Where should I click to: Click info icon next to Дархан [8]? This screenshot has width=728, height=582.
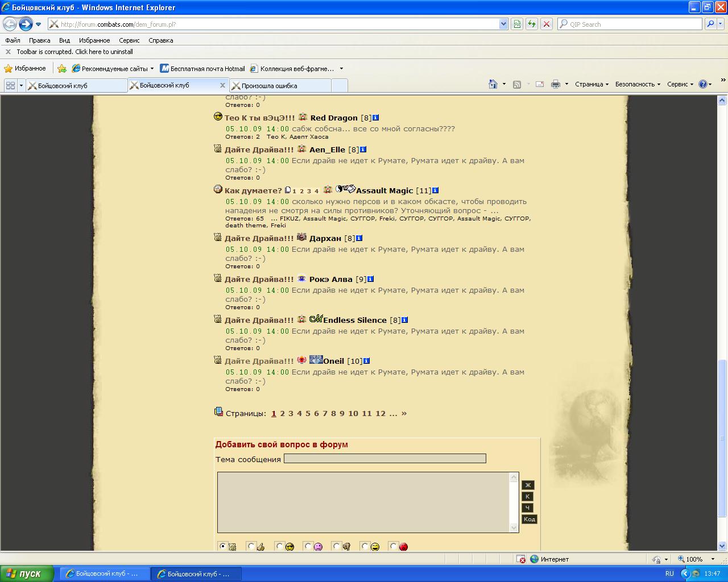(x=359, y=238)
